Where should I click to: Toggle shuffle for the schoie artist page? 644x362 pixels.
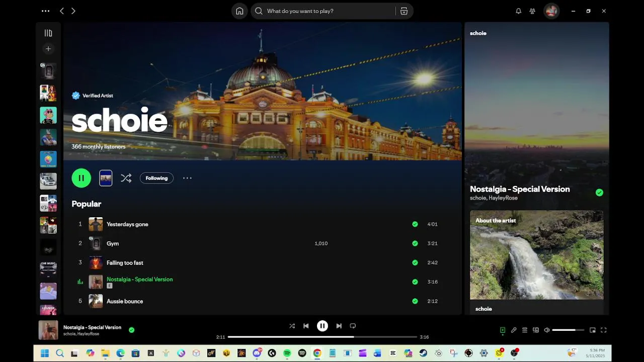(126, 178)
